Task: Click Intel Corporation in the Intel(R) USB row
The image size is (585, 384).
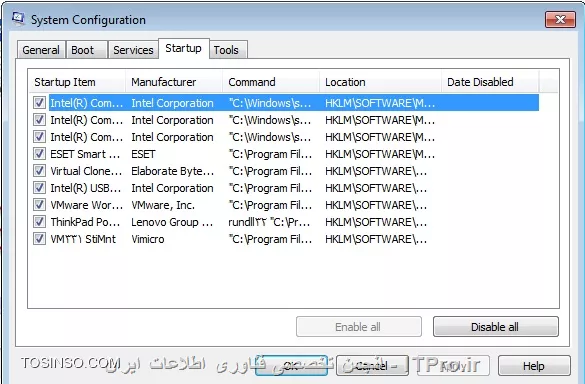Action: [x=172, y=188]
